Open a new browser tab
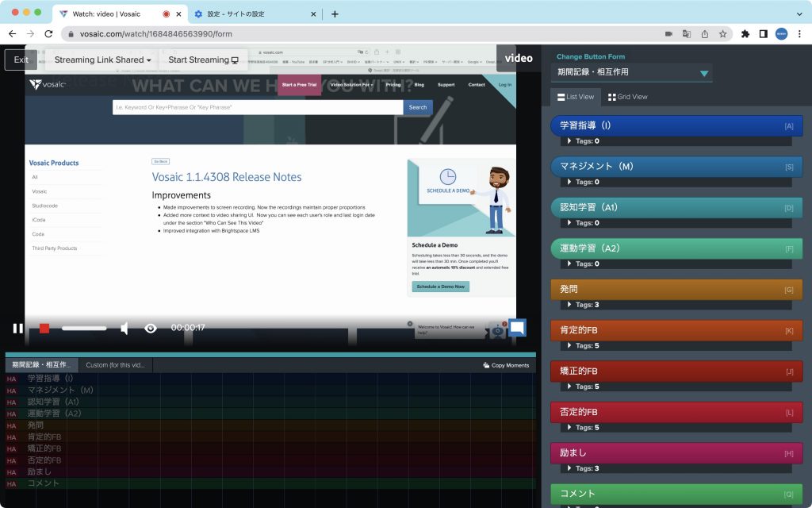 (335, 14)
